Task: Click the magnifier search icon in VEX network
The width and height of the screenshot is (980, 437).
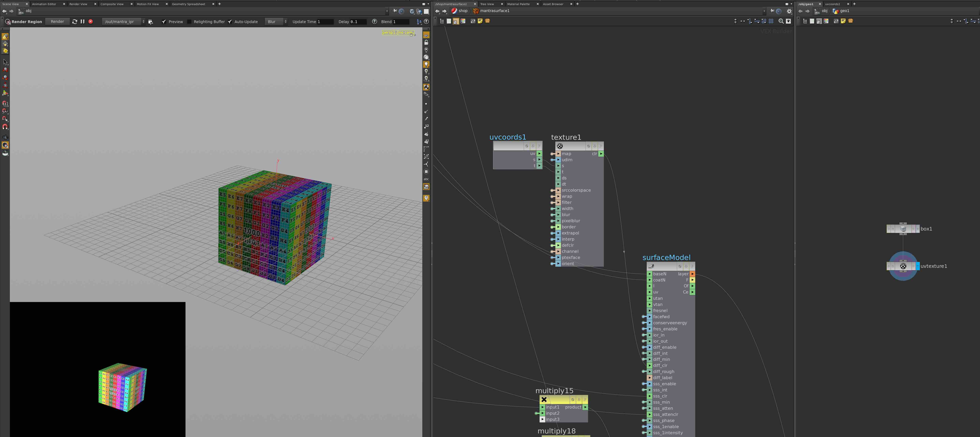Action: [x=781, y=21]
